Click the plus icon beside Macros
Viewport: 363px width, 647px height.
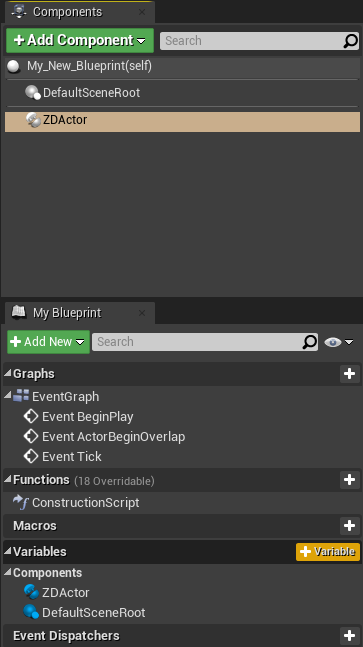(349, 526)
